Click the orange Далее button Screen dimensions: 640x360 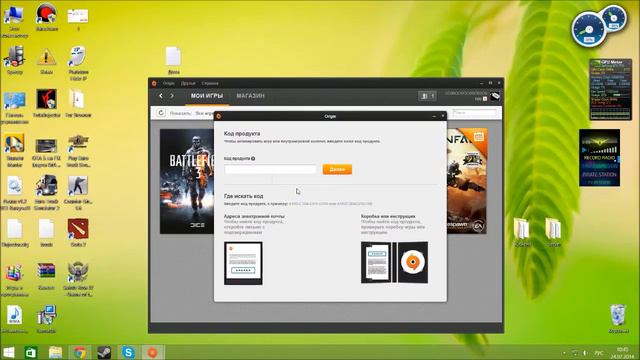[x=337, y=169]
